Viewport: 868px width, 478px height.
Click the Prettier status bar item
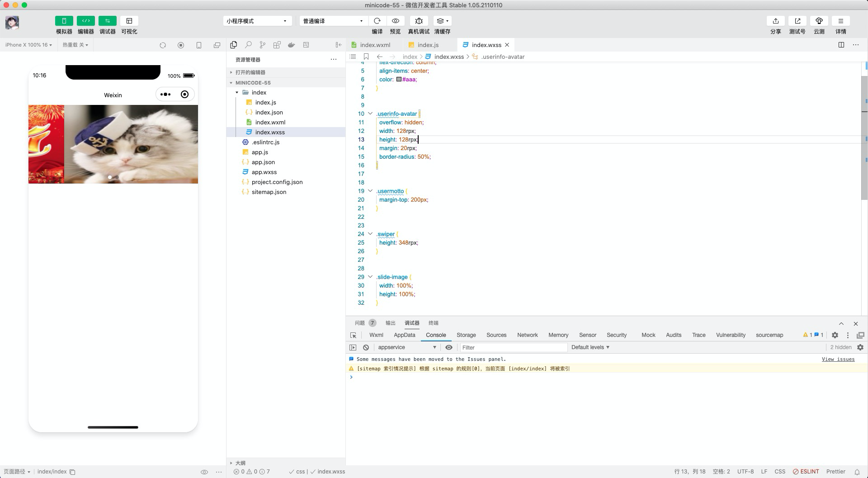(x=835, y=471)
